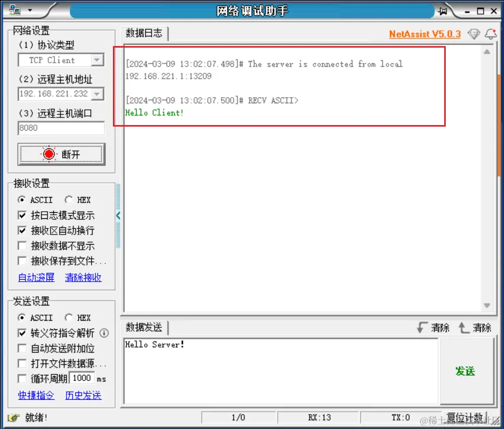Switch to the 数据发送 tab
The image size is (504, 429).
pos(144,328)
